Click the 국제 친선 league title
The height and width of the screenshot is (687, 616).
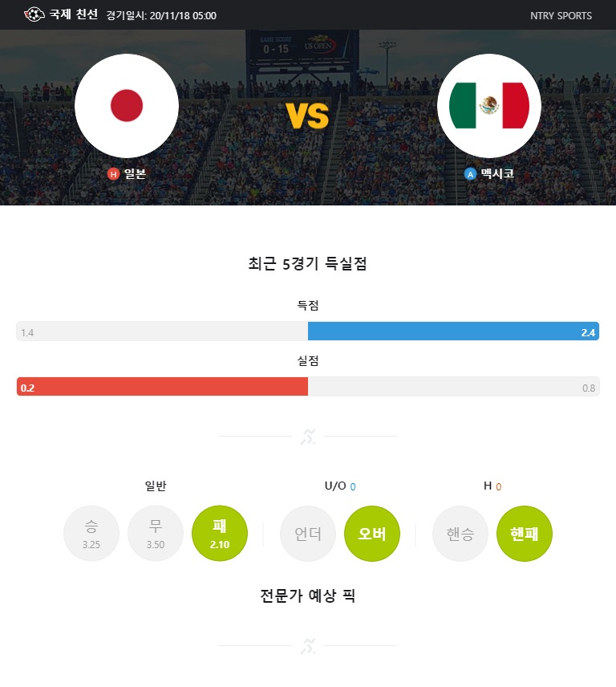click(73, 14)
